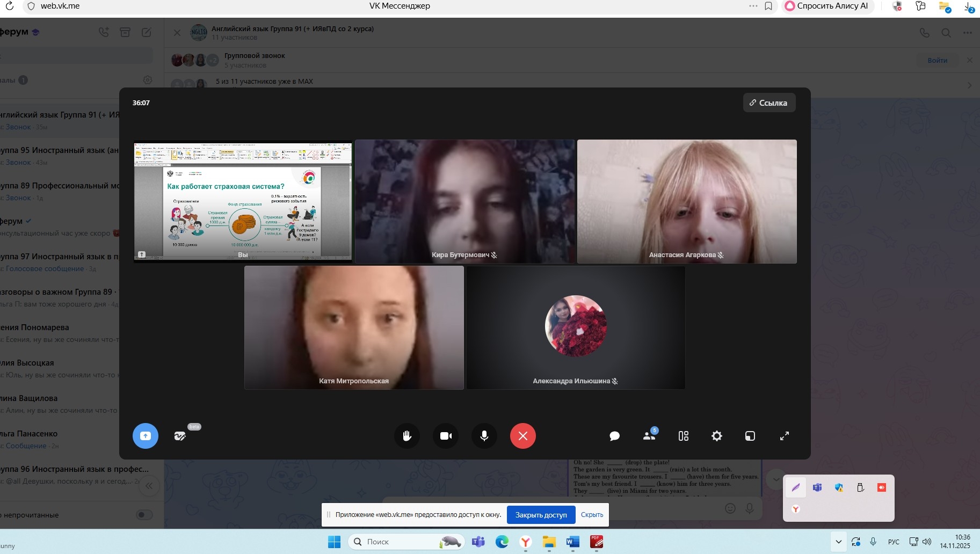Copy call link via Ссылка button
Screen dimensions: 980x554
click(x=769, y=103)
